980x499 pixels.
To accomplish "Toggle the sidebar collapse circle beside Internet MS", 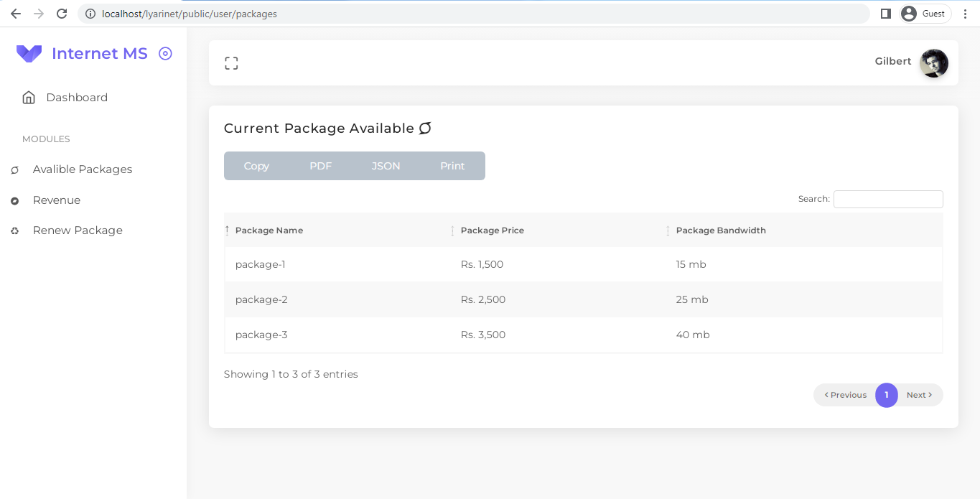I will [x=166, y=53].
